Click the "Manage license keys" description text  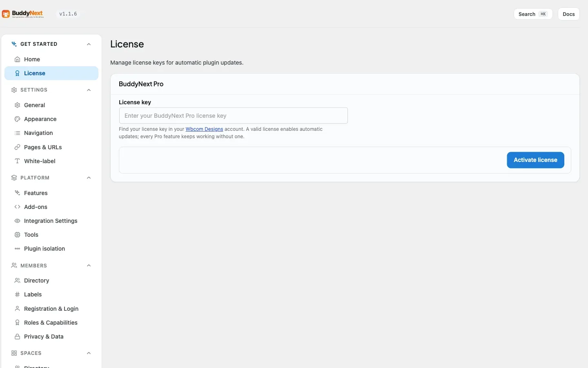177,63
